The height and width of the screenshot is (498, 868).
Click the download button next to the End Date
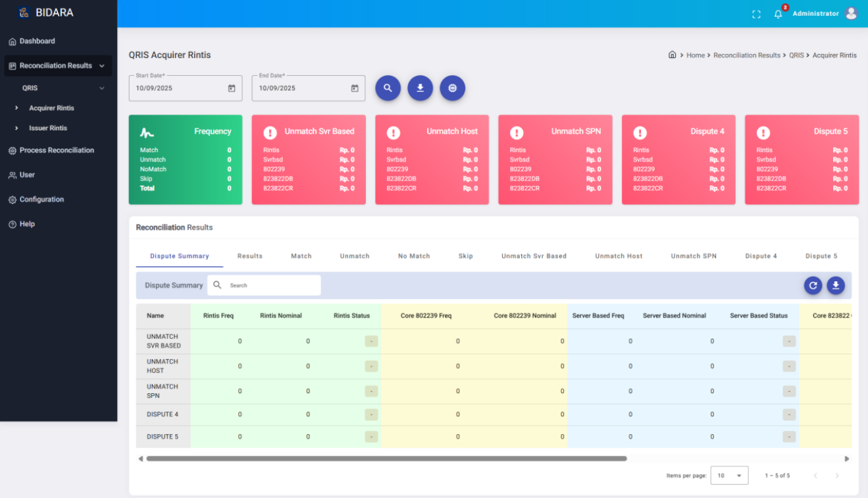click(420, 88)
